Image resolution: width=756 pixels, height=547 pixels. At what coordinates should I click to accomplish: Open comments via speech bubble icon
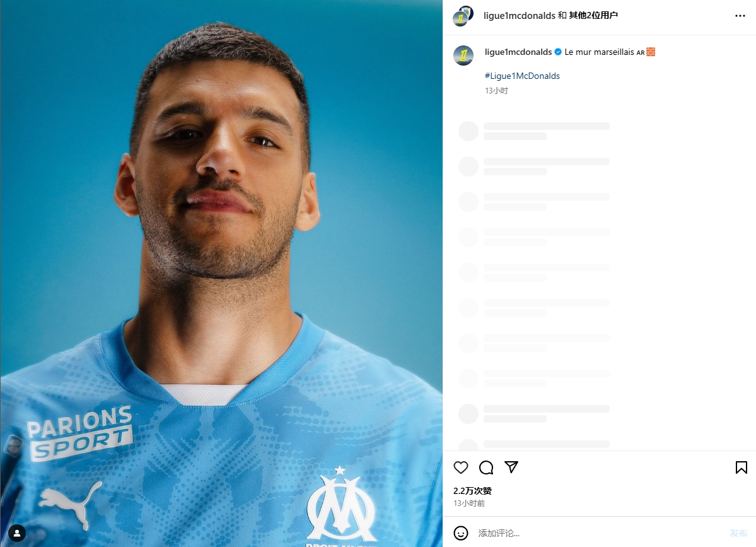486,468
